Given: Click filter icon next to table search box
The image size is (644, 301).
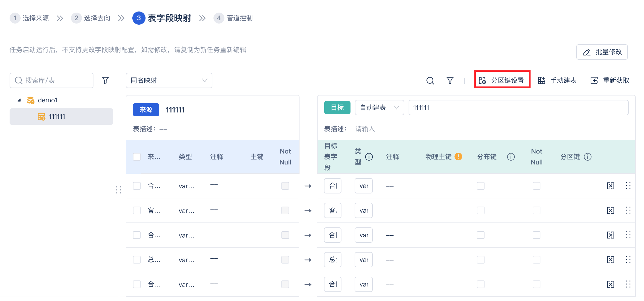Looking at the screenshot, I should (105, 80).
